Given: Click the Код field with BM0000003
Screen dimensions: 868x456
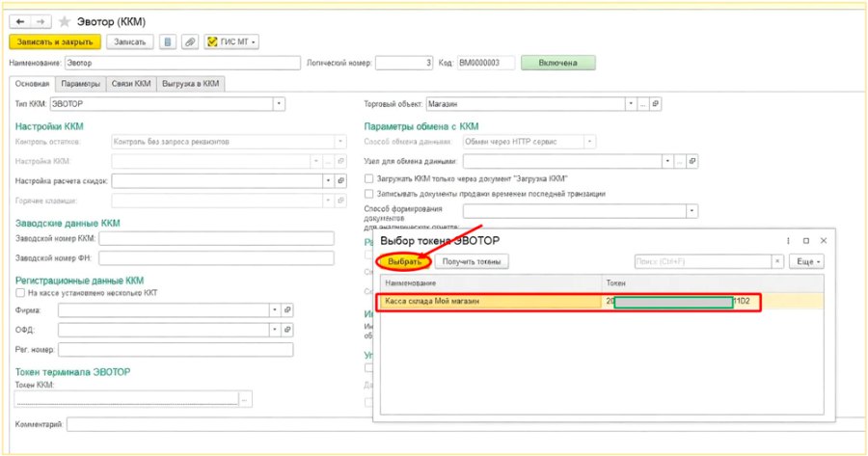Looking at the screenshot, I should (x=485, y=63).
